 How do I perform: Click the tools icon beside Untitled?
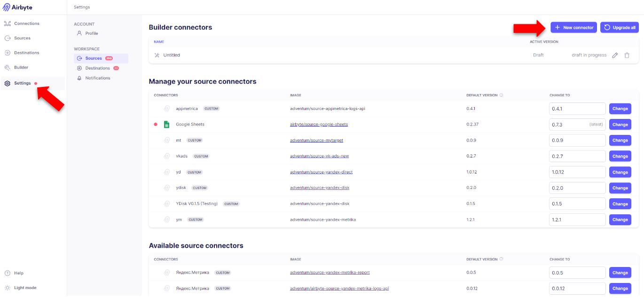tap(157, 55)
